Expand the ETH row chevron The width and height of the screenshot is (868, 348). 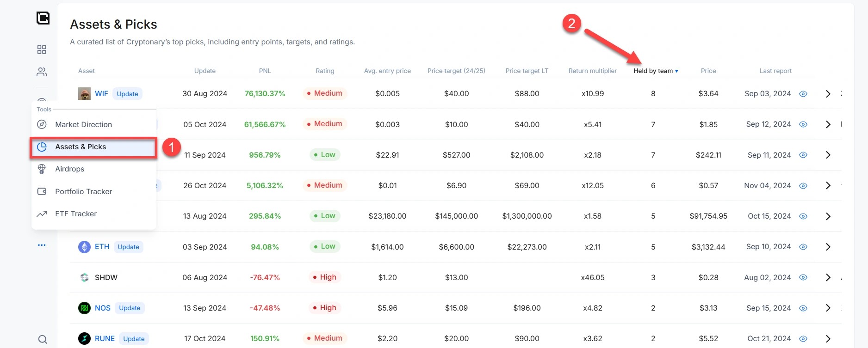tap(828, 247)
